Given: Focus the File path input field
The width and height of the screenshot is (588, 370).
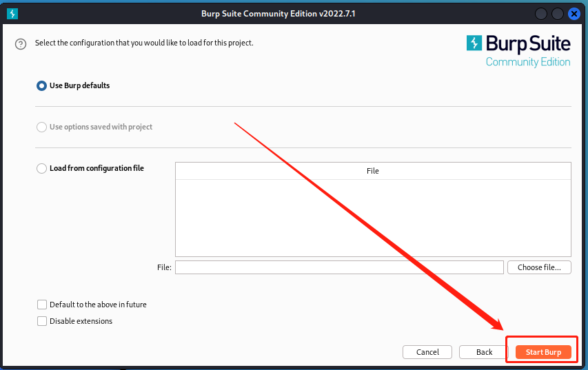Looking at the screenshot, I should tap(339, 267).
